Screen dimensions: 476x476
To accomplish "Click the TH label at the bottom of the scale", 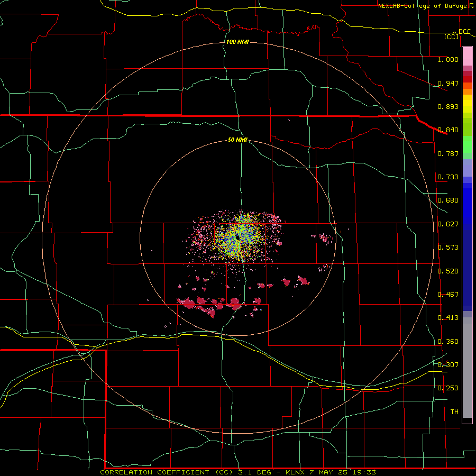I will [x=454, y=412].
